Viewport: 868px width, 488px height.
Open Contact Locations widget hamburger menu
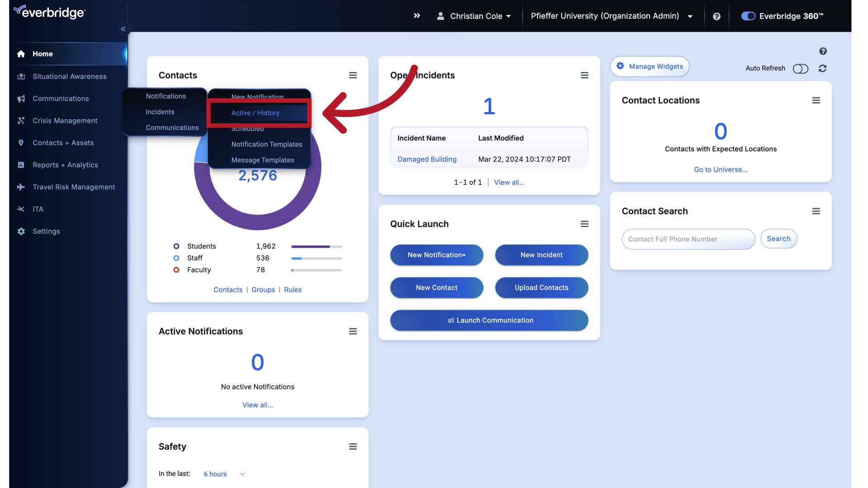tap(816, 100)
